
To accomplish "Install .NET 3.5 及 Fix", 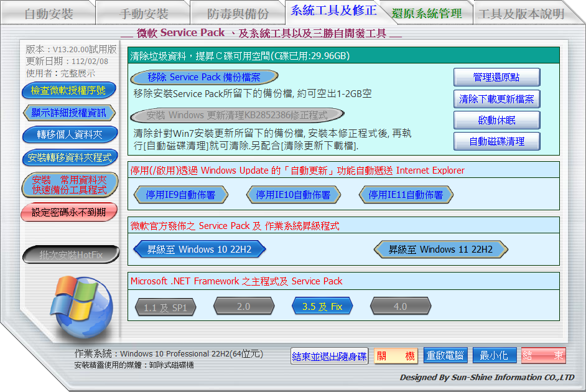I will click(322, 306).
